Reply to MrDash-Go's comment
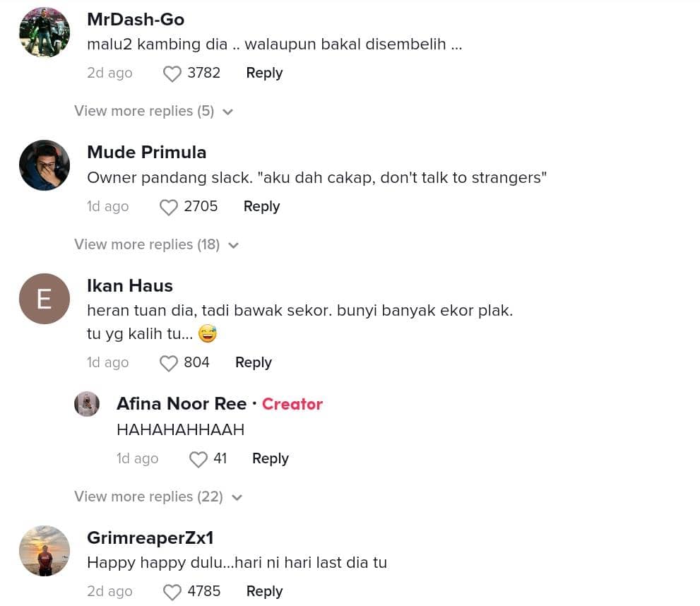The height and width of the screenshot is (606, 700). click(264, 73)
